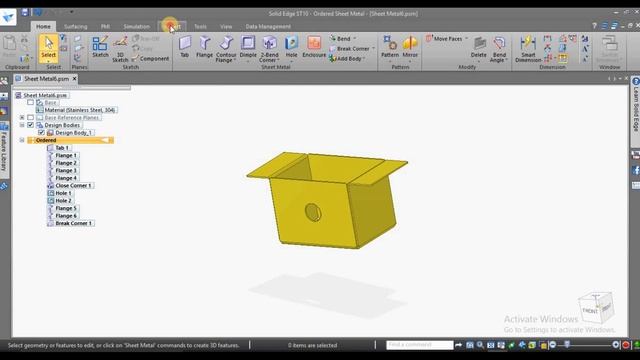Uncheck the Design Bodies checkbox

click(x=31, y=125)
